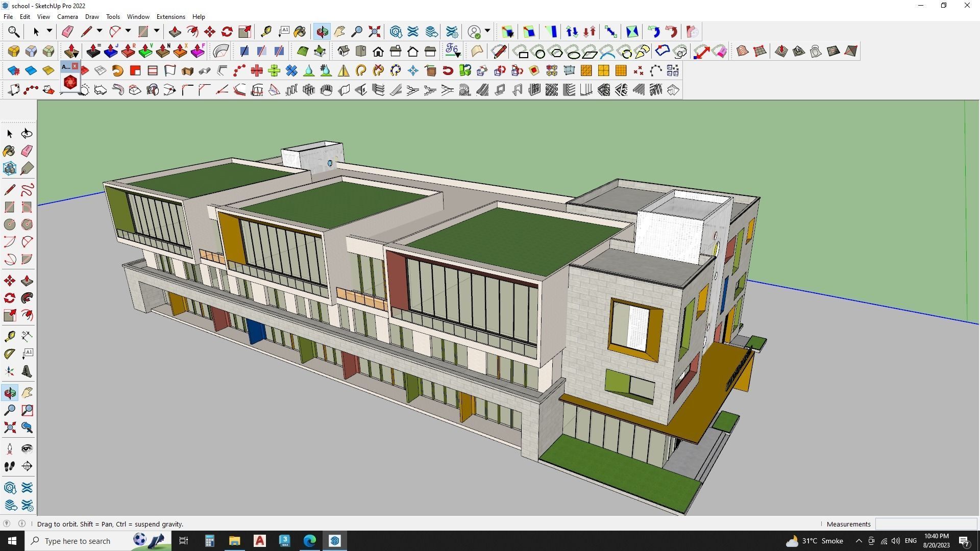
Task: Select the Eraser tool in top toolbar
Action: click(67, 32)
